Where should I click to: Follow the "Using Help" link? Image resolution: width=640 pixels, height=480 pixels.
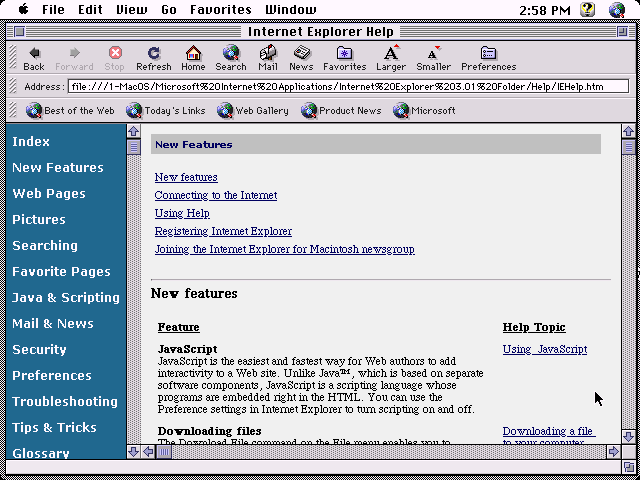(x=182, y=213)
